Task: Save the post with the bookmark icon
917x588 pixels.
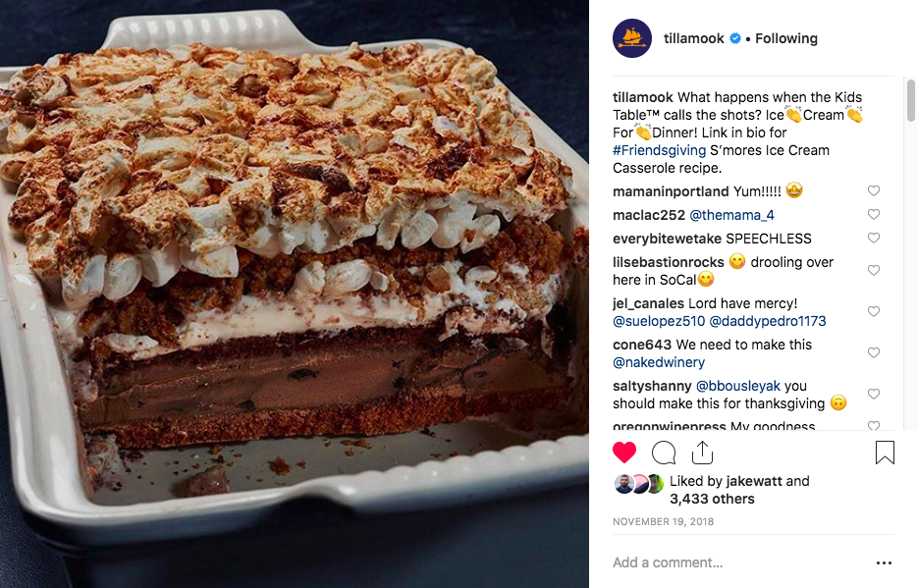Action: 885,453
